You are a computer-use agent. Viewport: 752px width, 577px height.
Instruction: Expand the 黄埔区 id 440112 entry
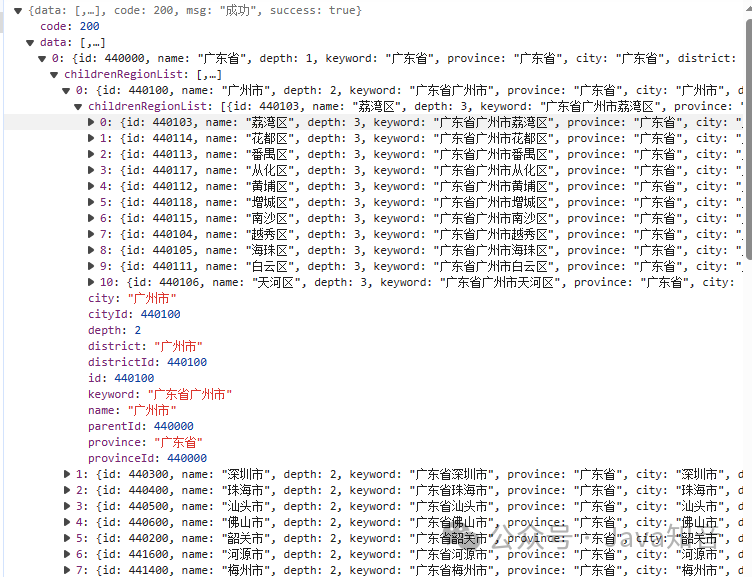tap(91, 187)
